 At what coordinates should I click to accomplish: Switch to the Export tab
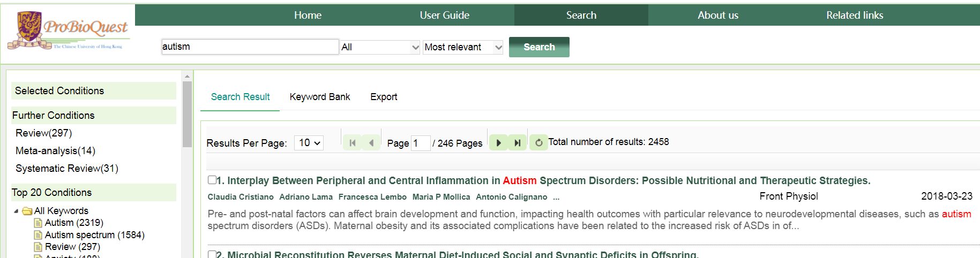click(x=384, y=97)
